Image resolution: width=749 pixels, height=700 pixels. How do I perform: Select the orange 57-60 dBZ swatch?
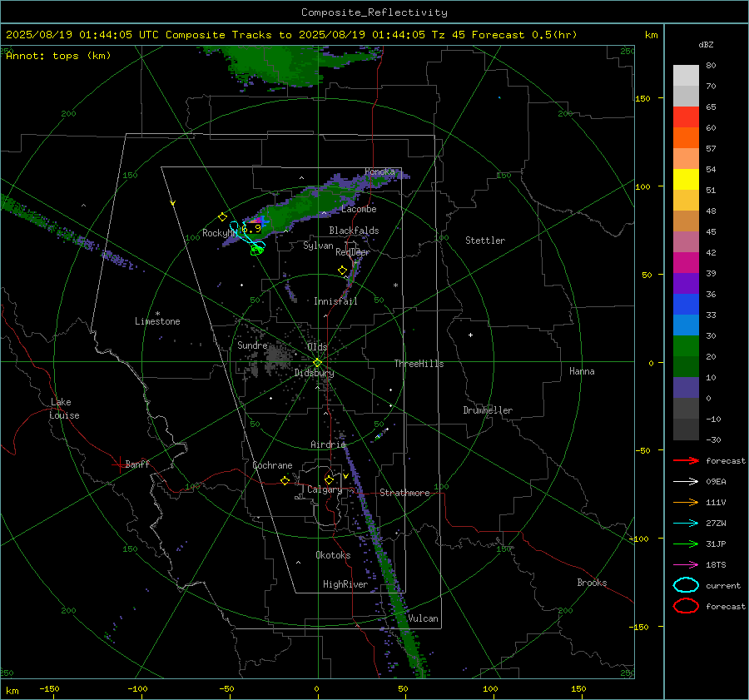coord(686,138)
